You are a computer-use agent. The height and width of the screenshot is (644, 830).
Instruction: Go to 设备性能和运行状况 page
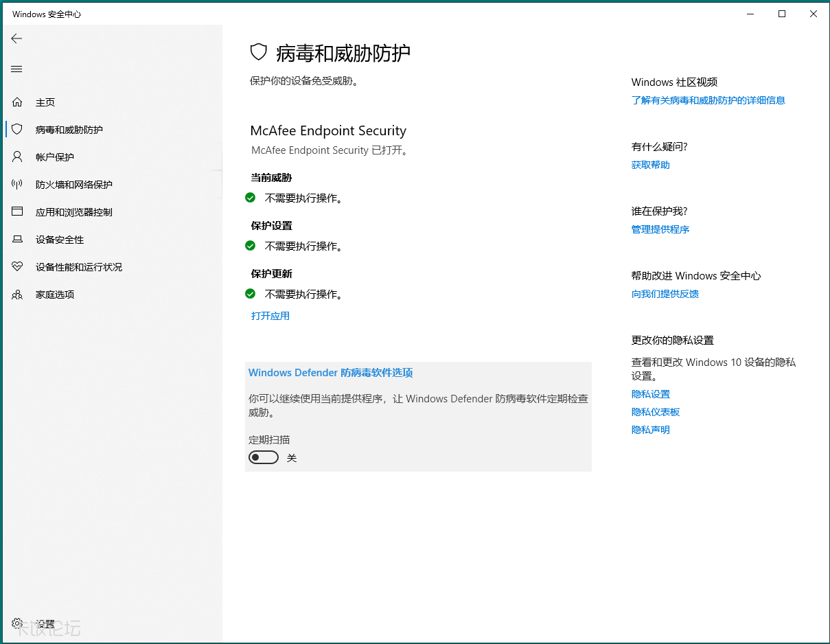point(78,267)
